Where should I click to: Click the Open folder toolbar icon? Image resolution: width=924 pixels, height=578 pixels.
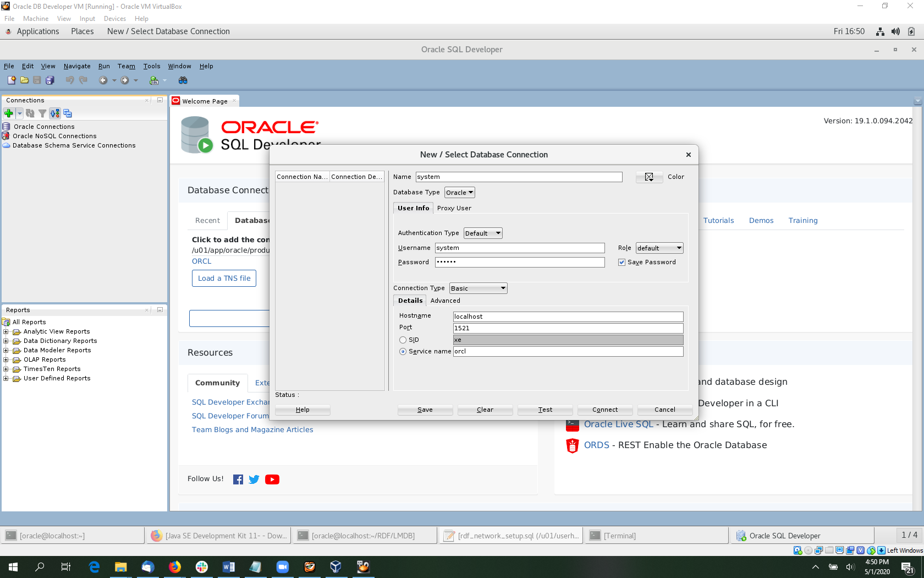tap(24, 80)
